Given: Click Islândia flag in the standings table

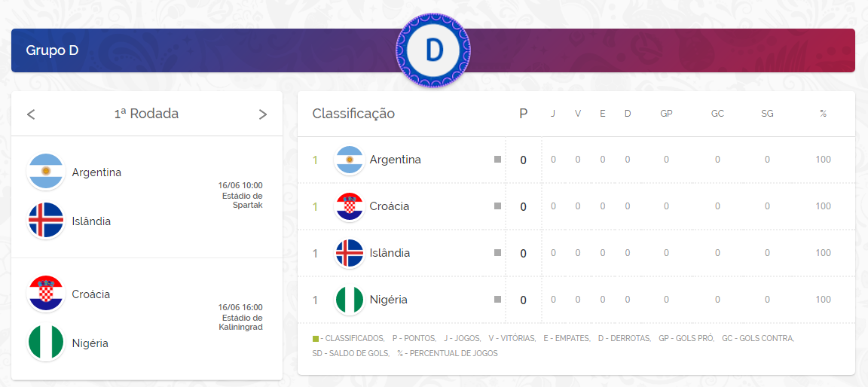Looking at the screenshot, I should click(x=349, y=253).
